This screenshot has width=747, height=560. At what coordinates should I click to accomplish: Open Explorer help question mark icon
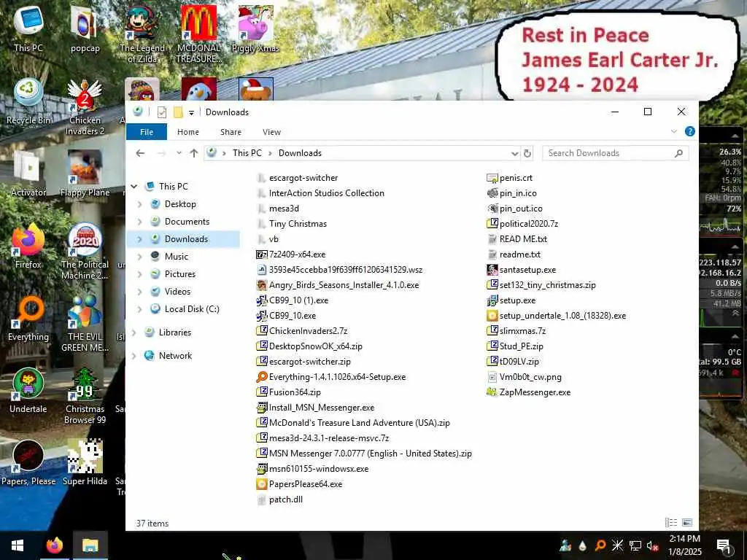pyautogui.click(x=689, y=131)
